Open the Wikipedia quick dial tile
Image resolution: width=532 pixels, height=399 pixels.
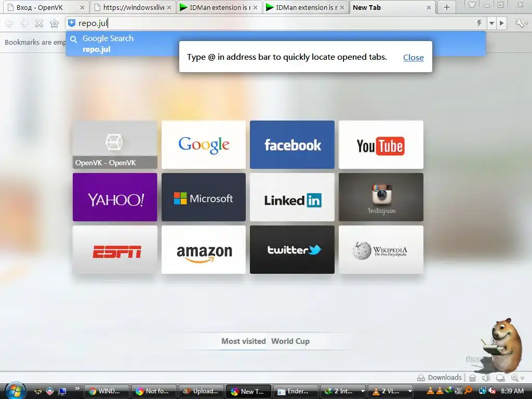pyautogui.click(x=381, y=250)
